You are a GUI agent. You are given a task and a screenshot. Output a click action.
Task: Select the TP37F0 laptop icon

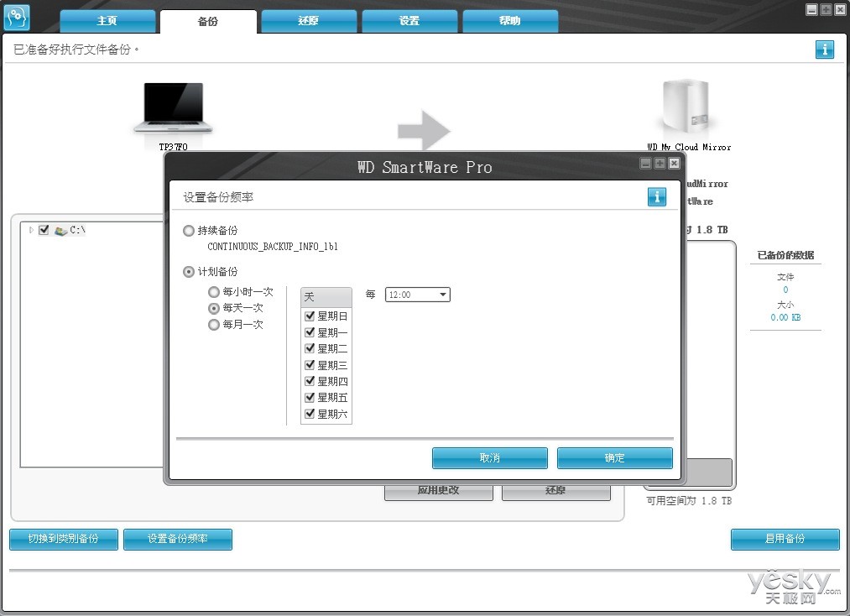click(174, 108)
